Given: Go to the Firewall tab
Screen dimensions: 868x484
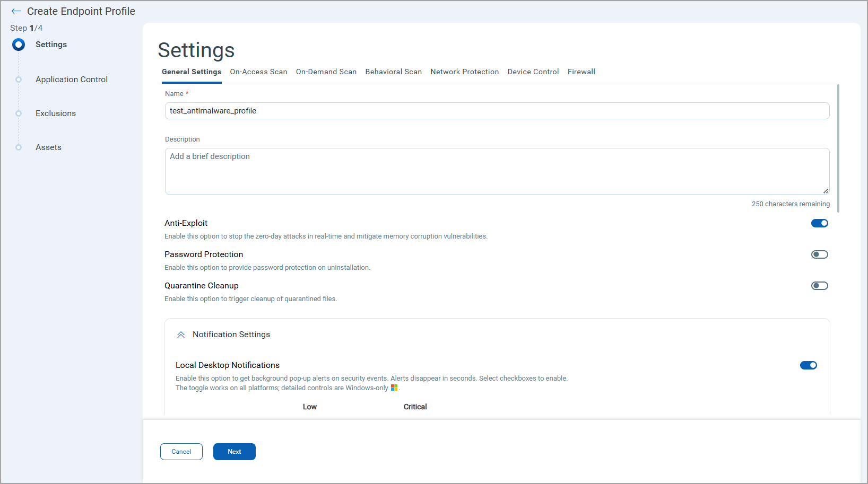Looking at the screenshot, I should (581, 72).
